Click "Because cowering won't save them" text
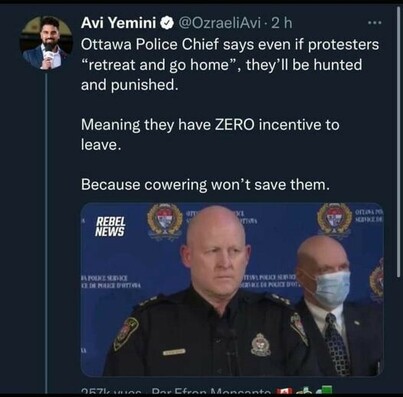Screen dimensions: 403x397 coord(205,184)
